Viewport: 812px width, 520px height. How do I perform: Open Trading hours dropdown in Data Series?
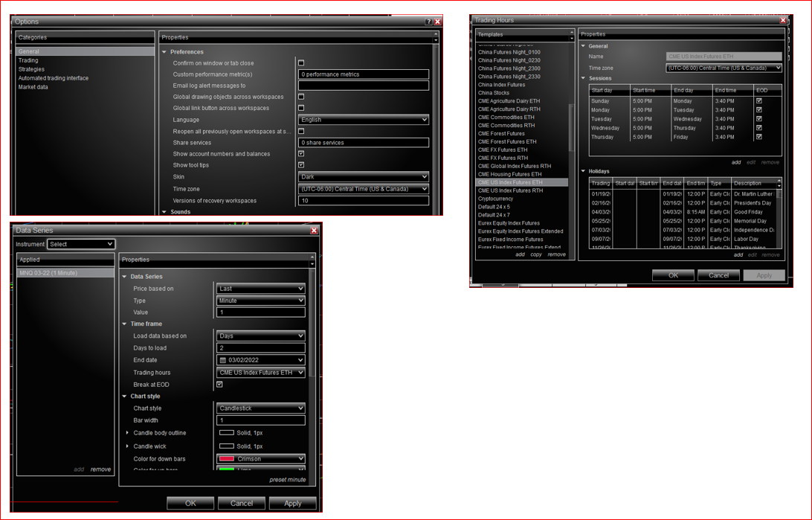pos(260,373)
